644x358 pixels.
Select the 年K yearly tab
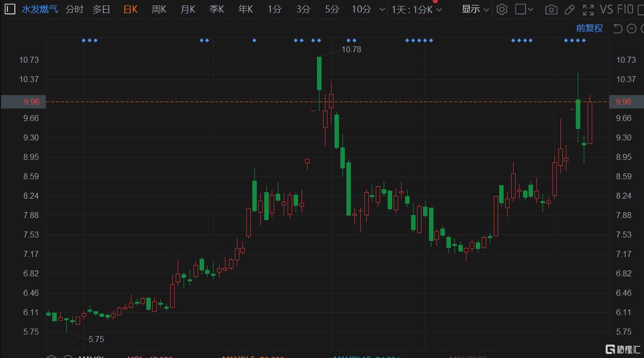(245, 9)
